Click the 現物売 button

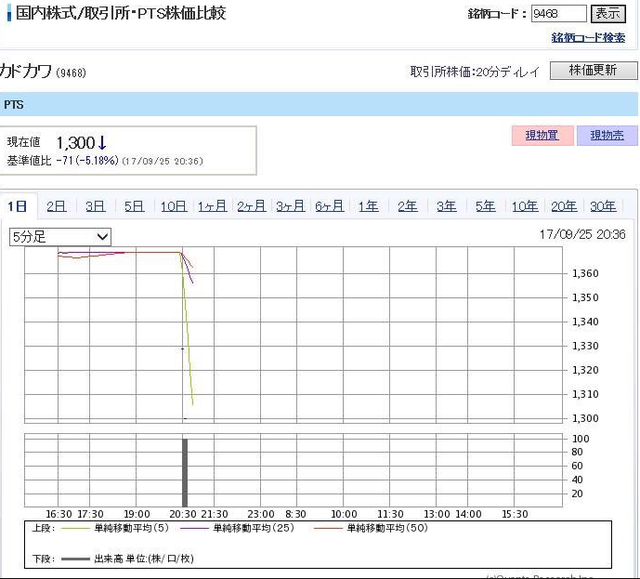click(x=607, y=135)
